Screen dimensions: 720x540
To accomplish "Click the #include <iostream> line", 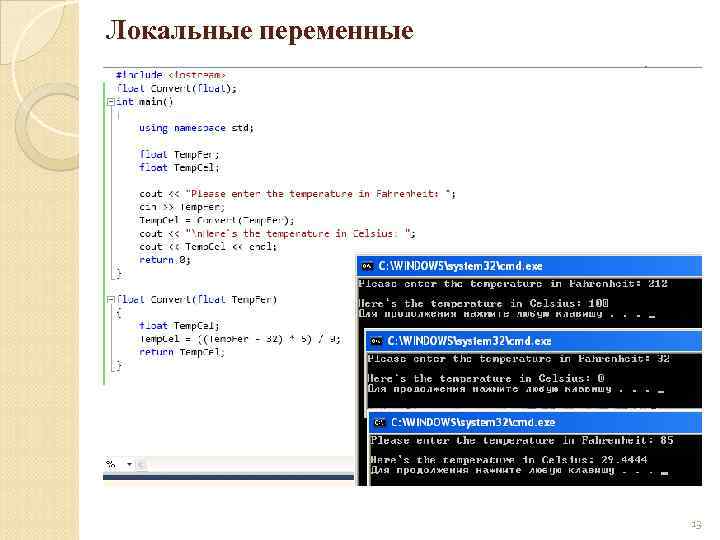I will [170, 74].
